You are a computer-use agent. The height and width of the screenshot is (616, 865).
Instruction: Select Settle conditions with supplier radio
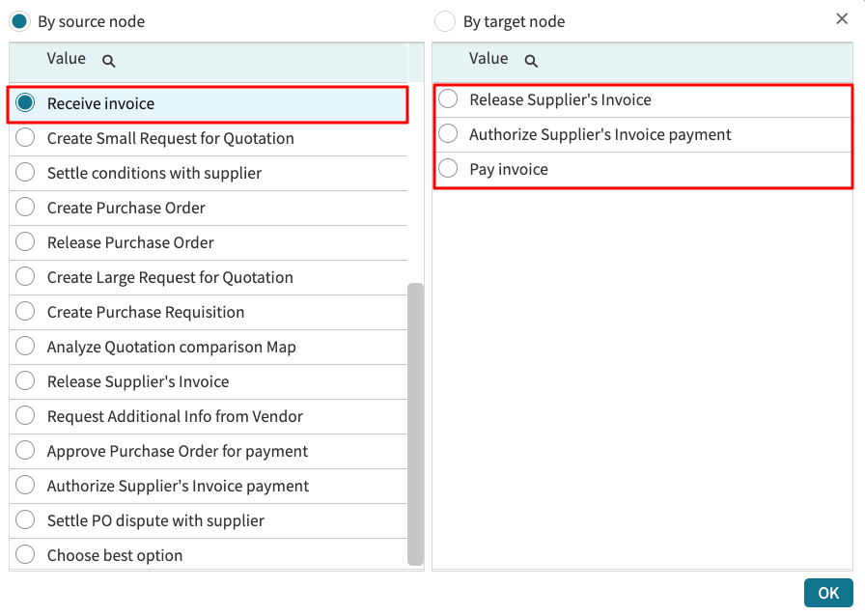26,173
